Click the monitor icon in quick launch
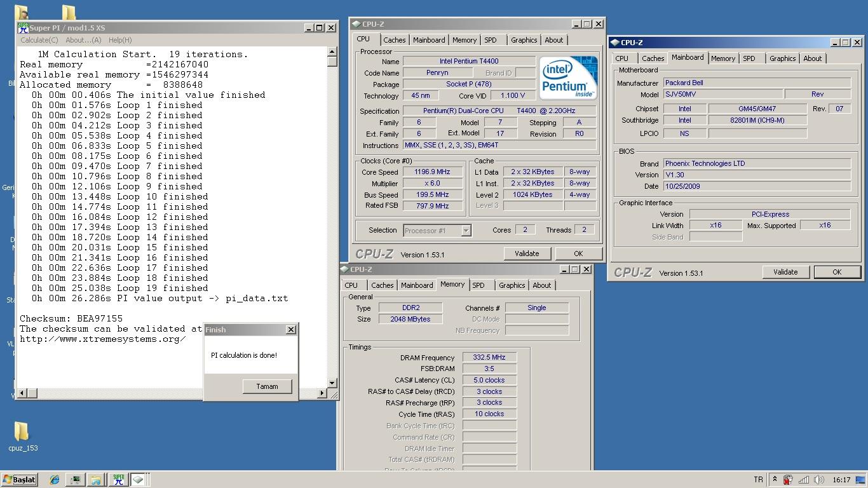The width and height of the screenshot is (868, 488). click(75, 480)
